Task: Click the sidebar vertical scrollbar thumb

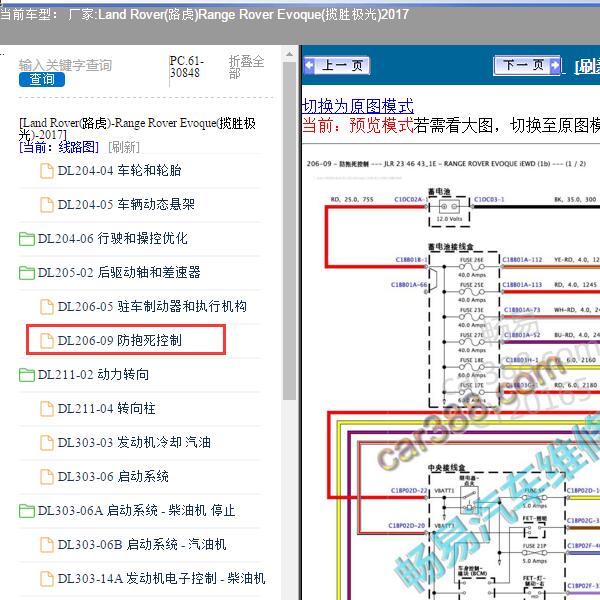Action: coord(289,231)
